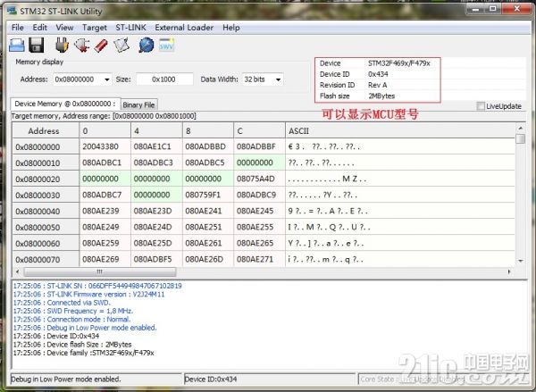Open Program and verify toolbar icon

coord(121,46)
